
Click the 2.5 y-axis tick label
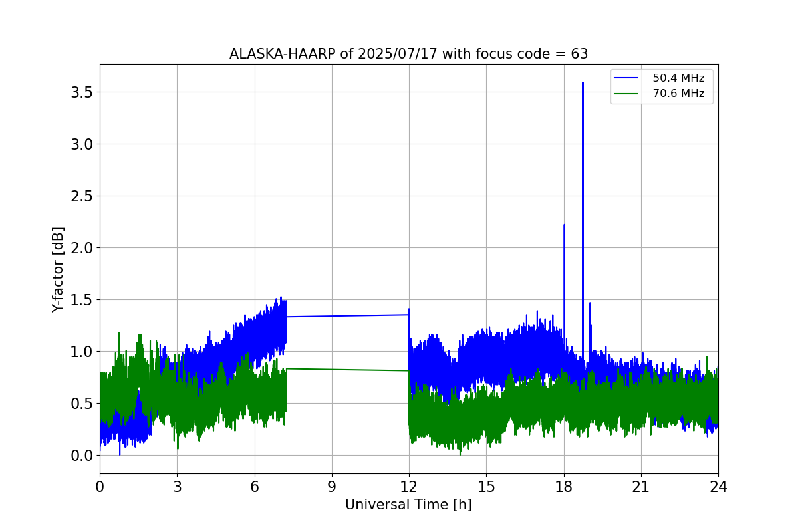[x=81, y=196]
